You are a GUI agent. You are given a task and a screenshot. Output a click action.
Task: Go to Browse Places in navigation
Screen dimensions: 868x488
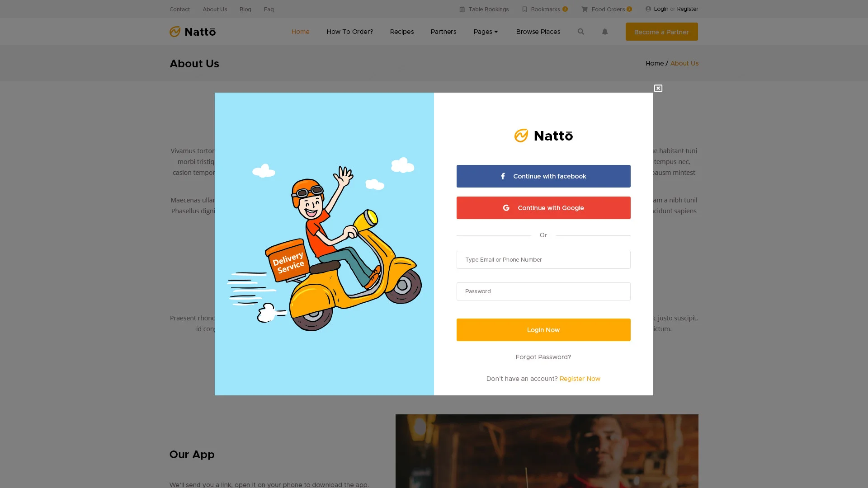(x=538, y=32)
